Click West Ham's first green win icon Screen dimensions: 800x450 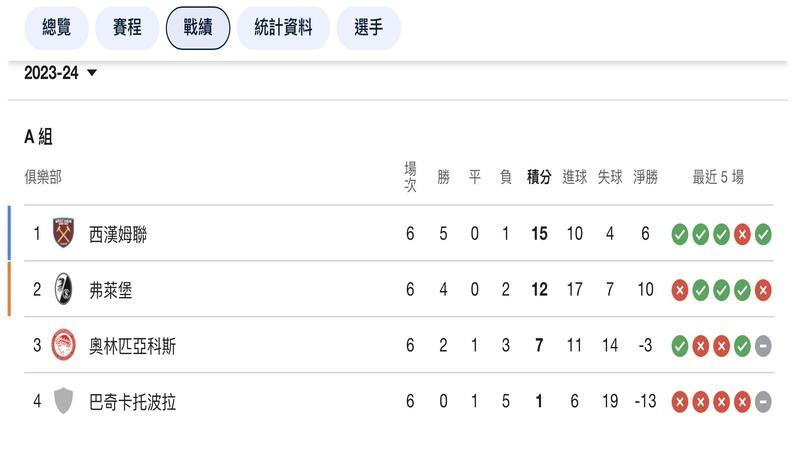(680, 234)
